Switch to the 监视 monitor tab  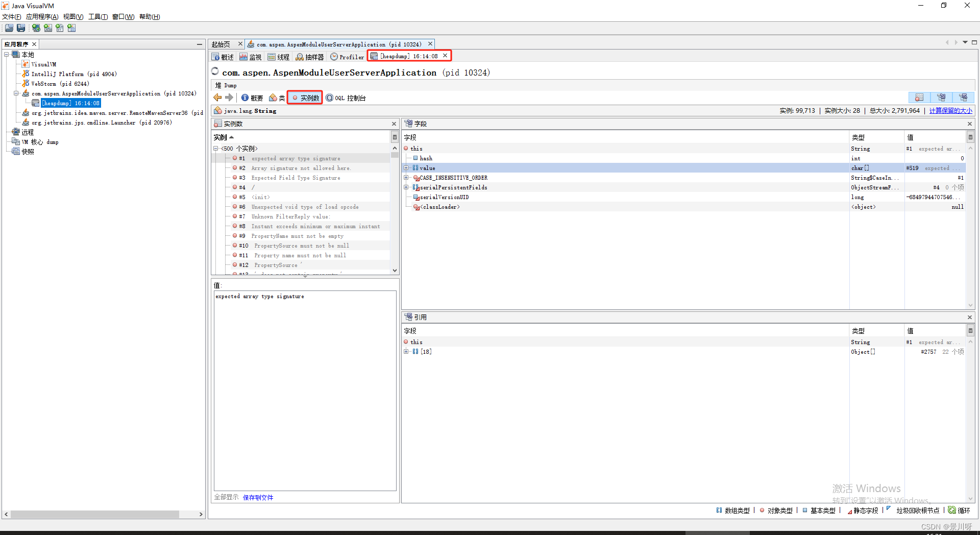(251, 57)
